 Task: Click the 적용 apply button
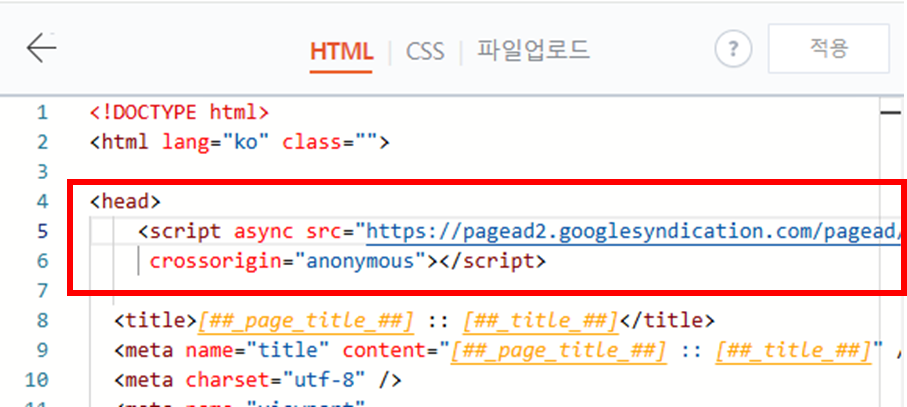[x=828, y=49]
